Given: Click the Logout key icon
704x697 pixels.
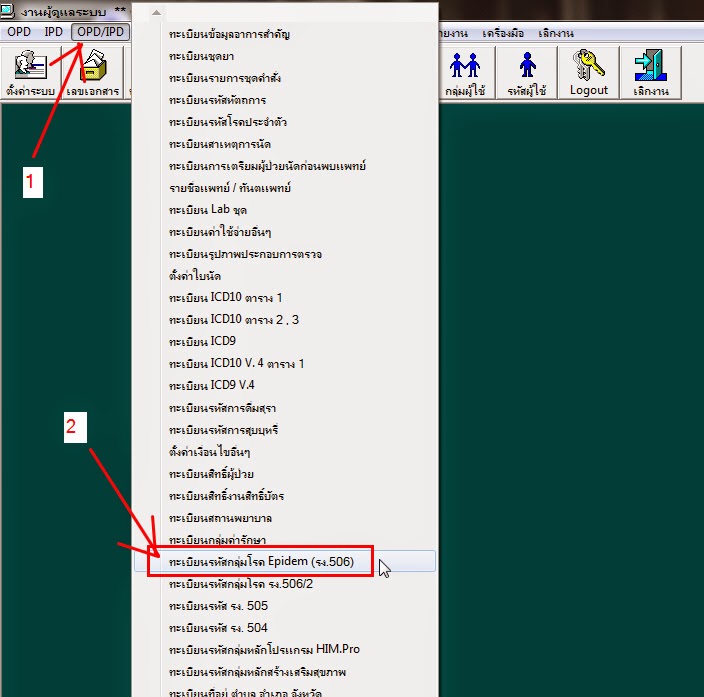Looking at the screenshot, I should 589,73.
